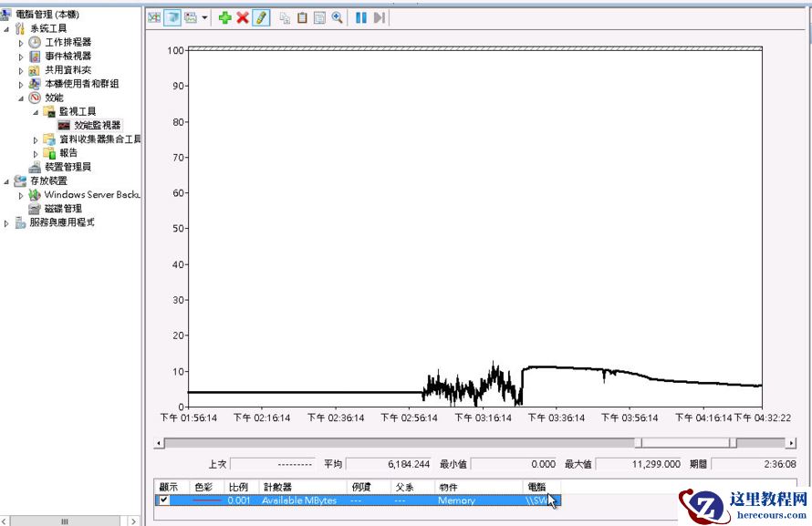The width and height of the screenshot is (812, 526).
Task: Select 效能監視器 in the tree
Action: click(x=97, y=125)
